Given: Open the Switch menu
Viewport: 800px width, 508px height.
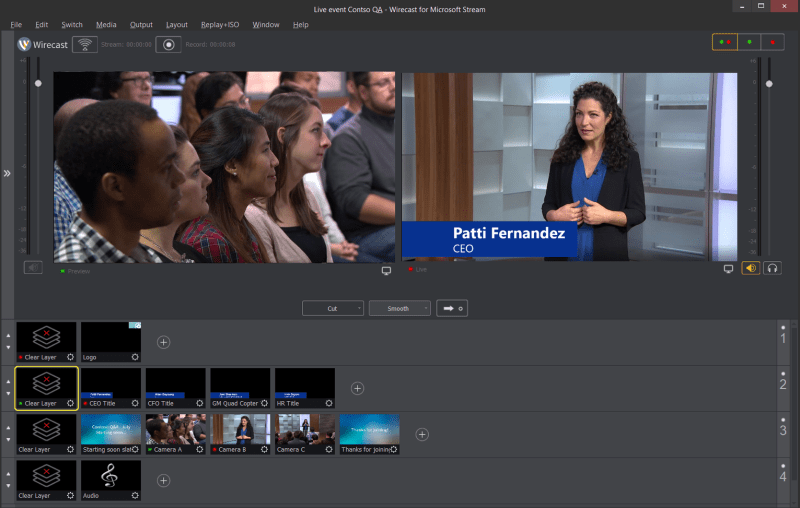Looking at the screenshot, I should 72,24.
